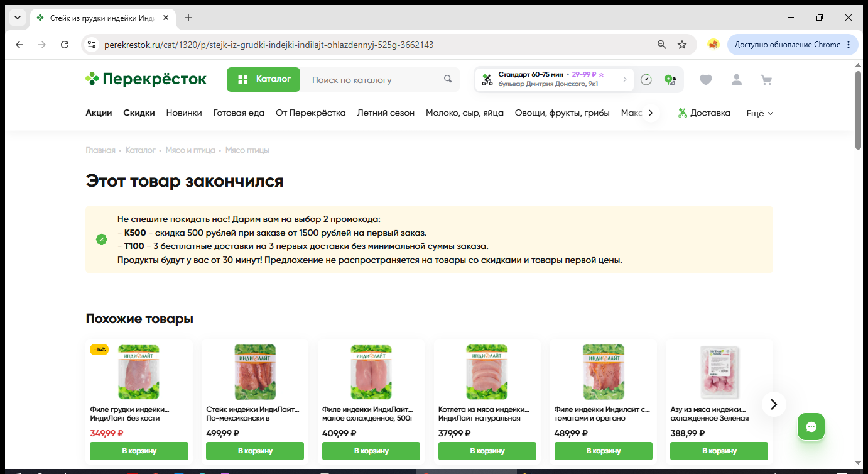Click the Стейк индейки ИндиЛайт product title

pyautogui.click(x=252, y=414)
